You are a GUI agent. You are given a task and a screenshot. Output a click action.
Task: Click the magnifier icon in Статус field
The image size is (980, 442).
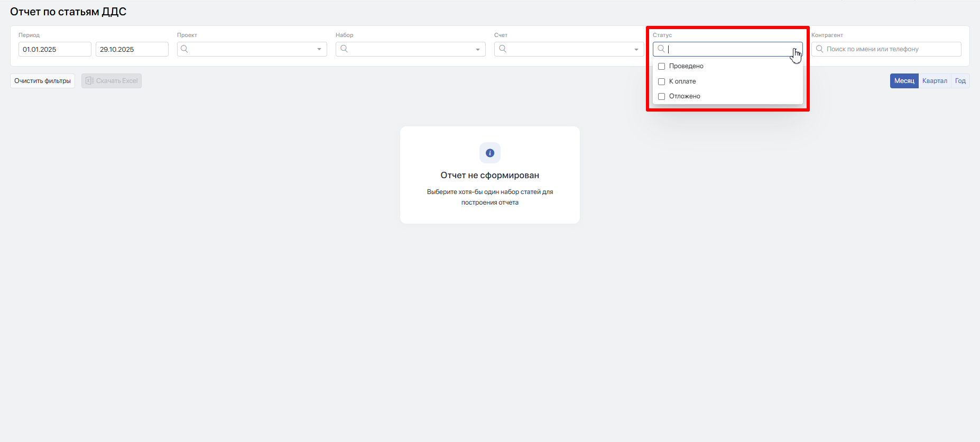(x=661, y=49)
